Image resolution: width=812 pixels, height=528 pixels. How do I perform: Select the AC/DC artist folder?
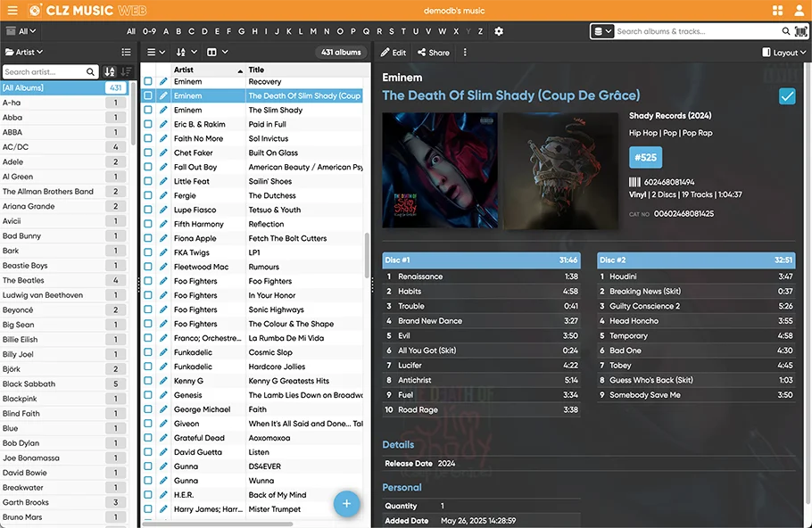(x=66, y=147)
